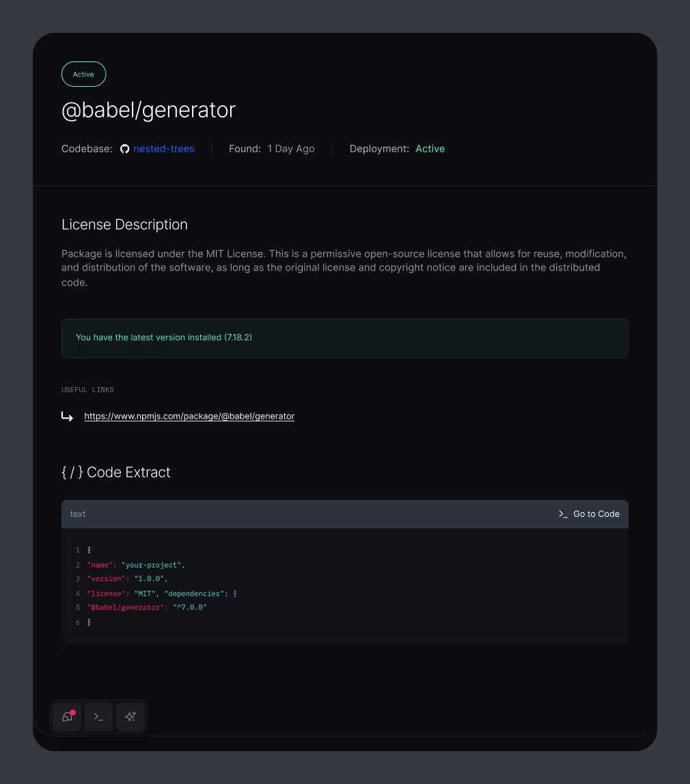Open the nested-trees codebase link
The width and height of the screenshot is (690, 784).
163,148
